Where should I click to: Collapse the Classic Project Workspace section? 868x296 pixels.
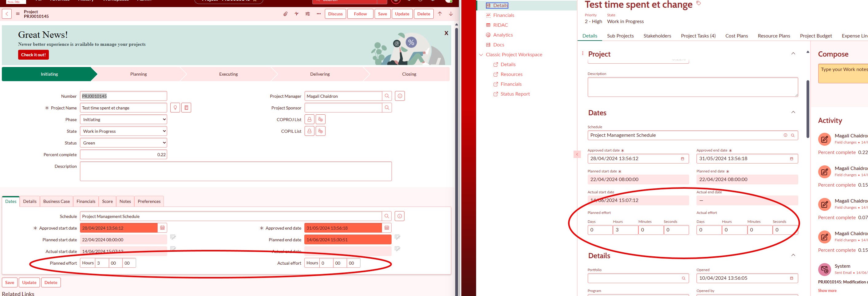[481, 54]
